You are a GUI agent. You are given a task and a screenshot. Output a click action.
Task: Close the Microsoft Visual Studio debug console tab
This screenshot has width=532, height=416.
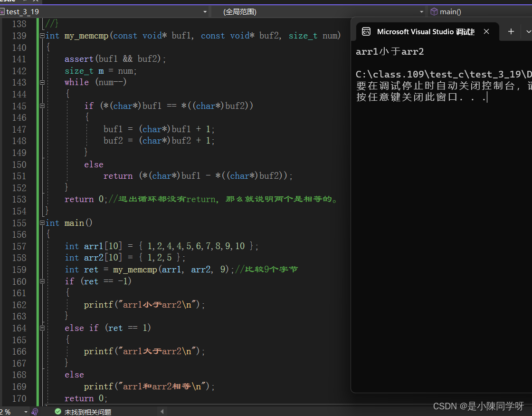point(486,32)
